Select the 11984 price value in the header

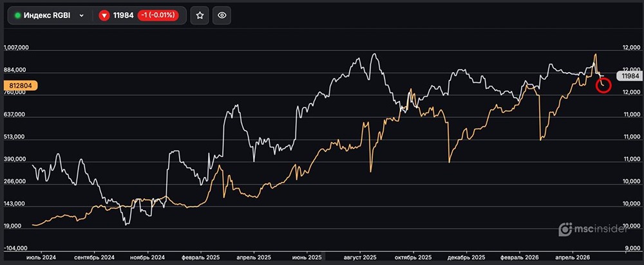[x=123, y=15]
